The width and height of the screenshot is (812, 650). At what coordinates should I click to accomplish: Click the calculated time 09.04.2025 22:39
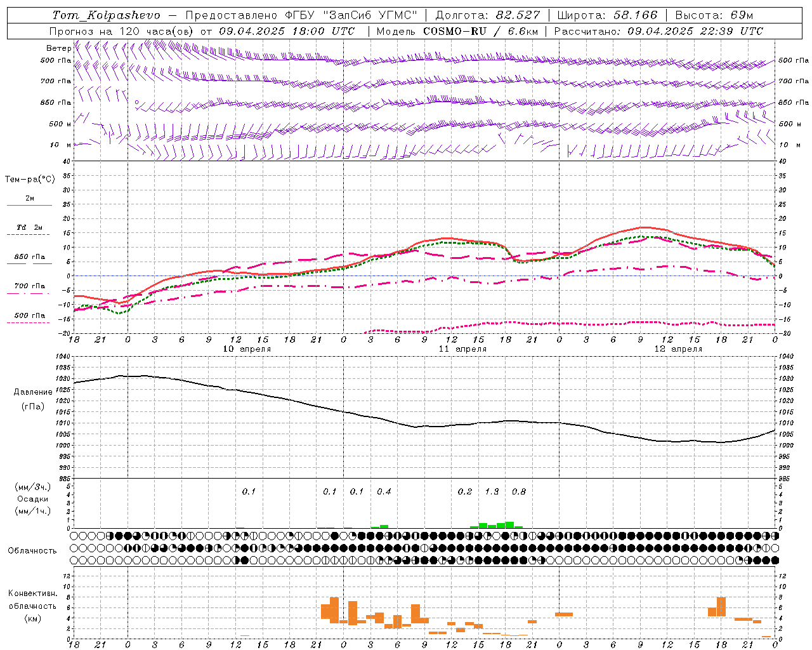coord(680,31)
